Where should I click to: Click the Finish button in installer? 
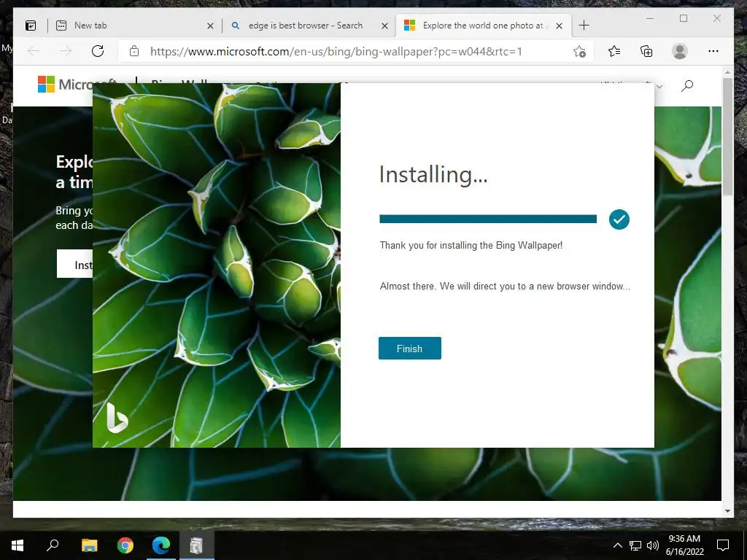point(410,348)
